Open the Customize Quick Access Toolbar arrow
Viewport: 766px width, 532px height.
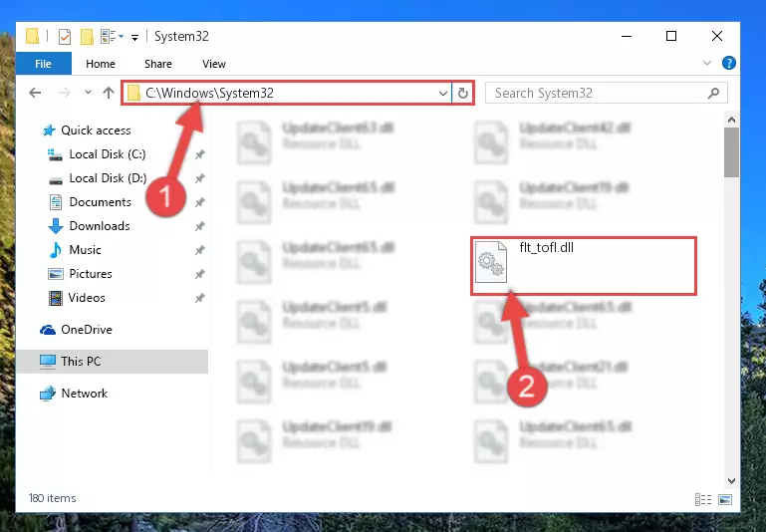pyautogui.click(x=134, y=37)
